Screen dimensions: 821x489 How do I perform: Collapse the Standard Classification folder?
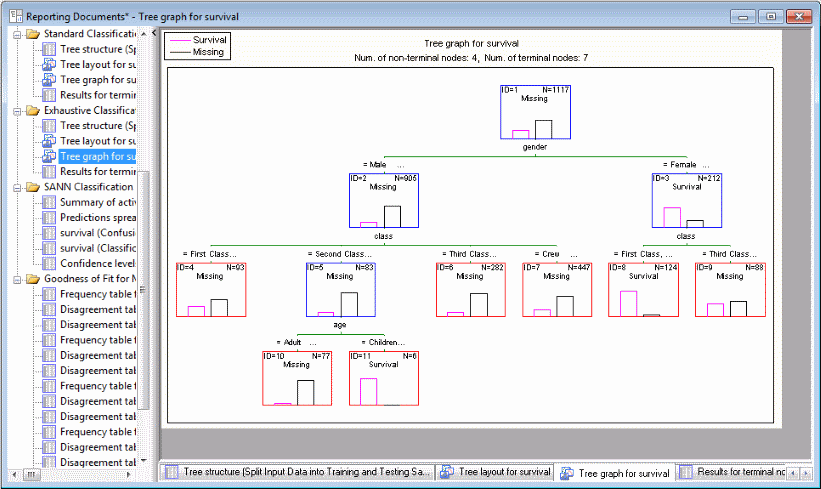[17, 34]
